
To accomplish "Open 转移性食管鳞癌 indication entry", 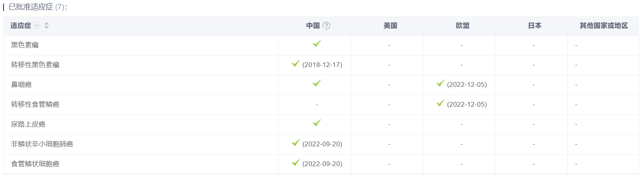I will (x=35, y=104).
